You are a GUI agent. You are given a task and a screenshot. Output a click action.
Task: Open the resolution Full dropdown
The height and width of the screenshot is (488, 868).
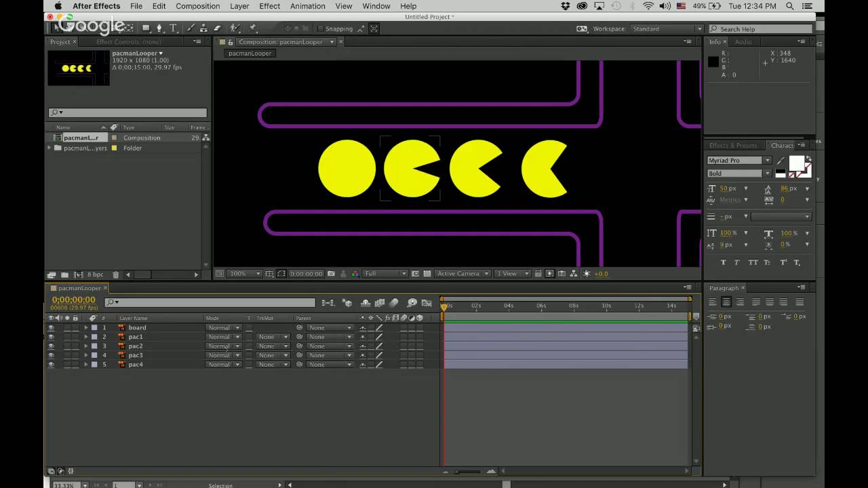(x=385, y=274)
